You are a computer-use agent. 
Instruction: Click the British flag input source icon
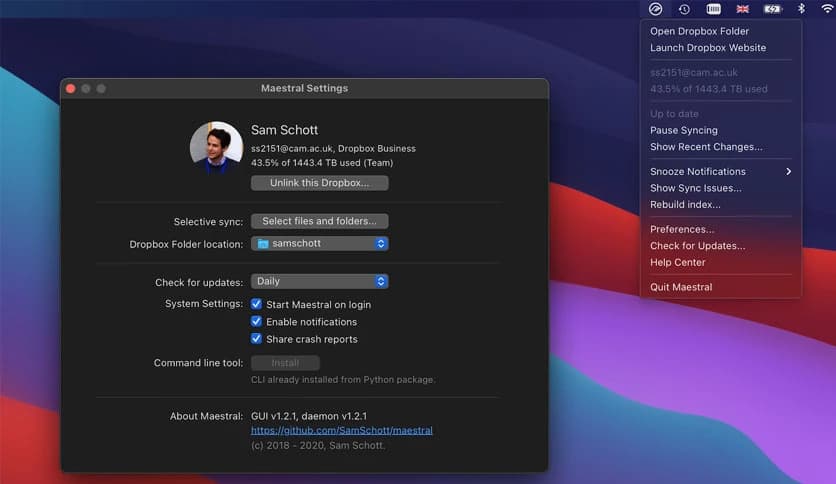click(743, 9)
